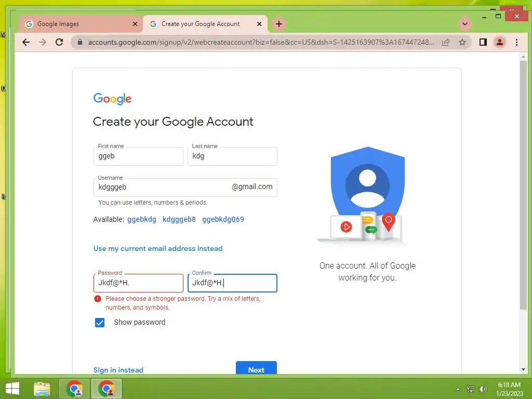
Task: Click the '@gmail.com' suffix text
Action: (252, 187)
